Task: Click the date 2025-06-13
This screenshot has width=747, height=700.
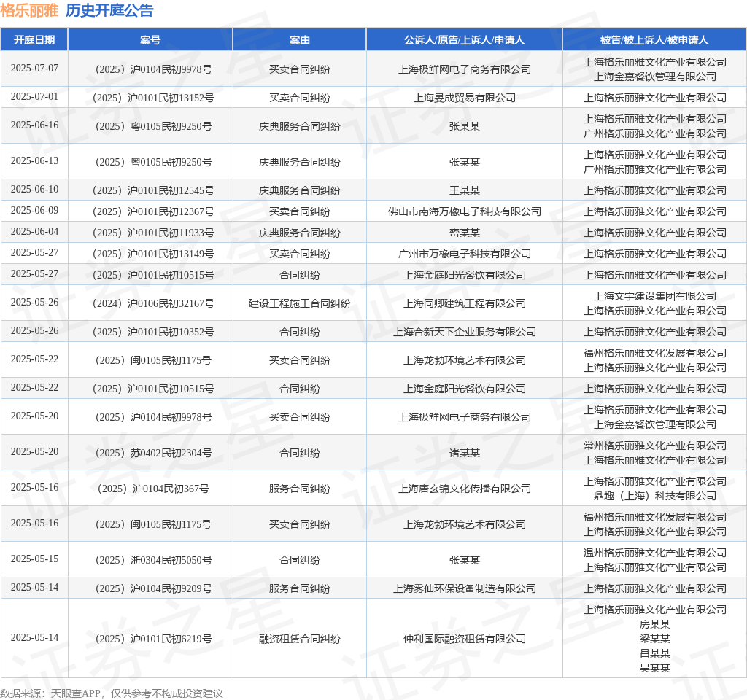Action: click(34, 160)
